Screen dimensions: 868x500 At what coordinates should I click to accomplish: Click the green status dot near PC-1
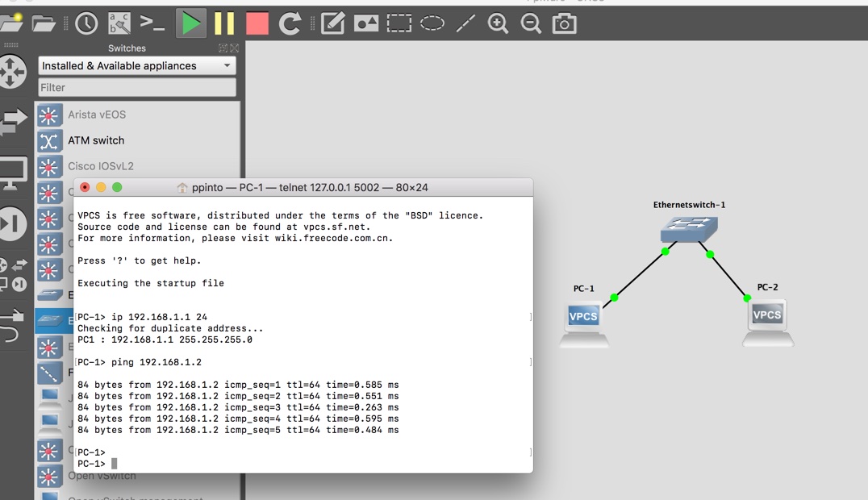(614, 298)
